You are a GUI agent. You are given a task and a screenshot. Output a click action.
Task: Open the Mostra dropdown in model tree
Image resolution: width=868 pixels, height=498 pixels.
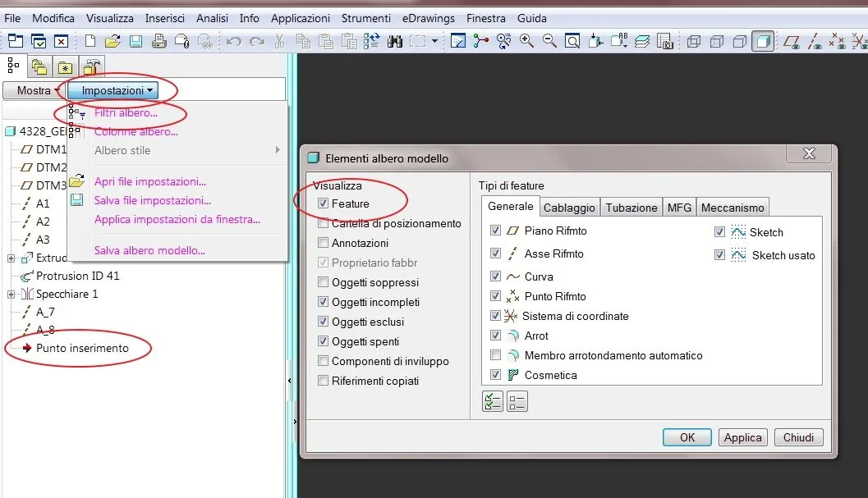pyautogui.click(x=39, y=90)
